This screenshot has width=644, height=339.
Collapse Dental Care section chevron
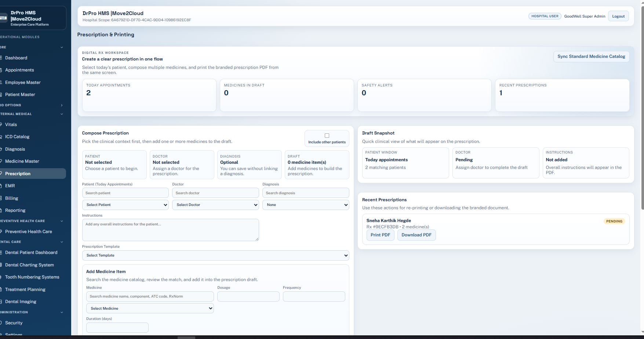(x=62, y=242)
